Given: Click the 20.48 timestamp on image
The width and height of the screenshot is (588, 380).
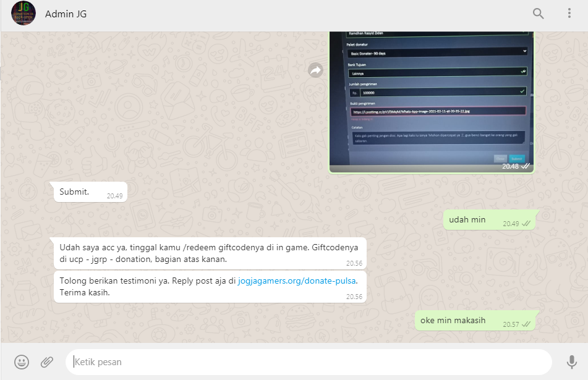Looking at the screenshot, I should tap(510, 166).
